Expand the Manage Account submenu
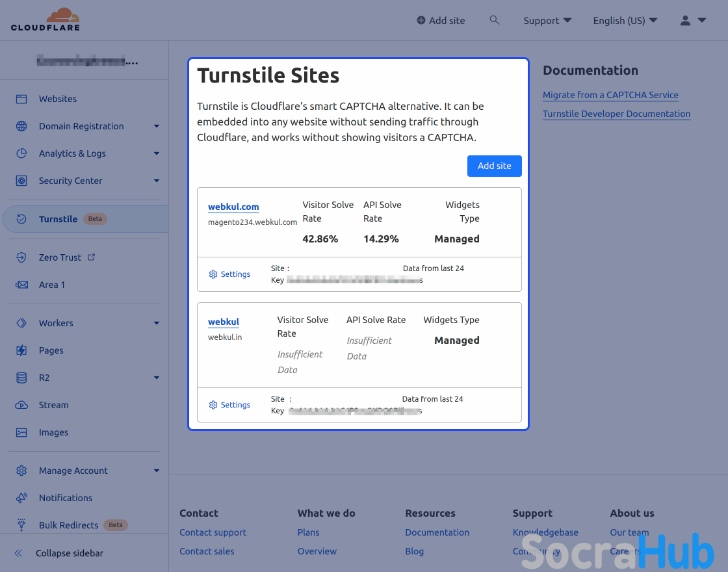Viewport: 728px width, 572px height. pos(157,471)
